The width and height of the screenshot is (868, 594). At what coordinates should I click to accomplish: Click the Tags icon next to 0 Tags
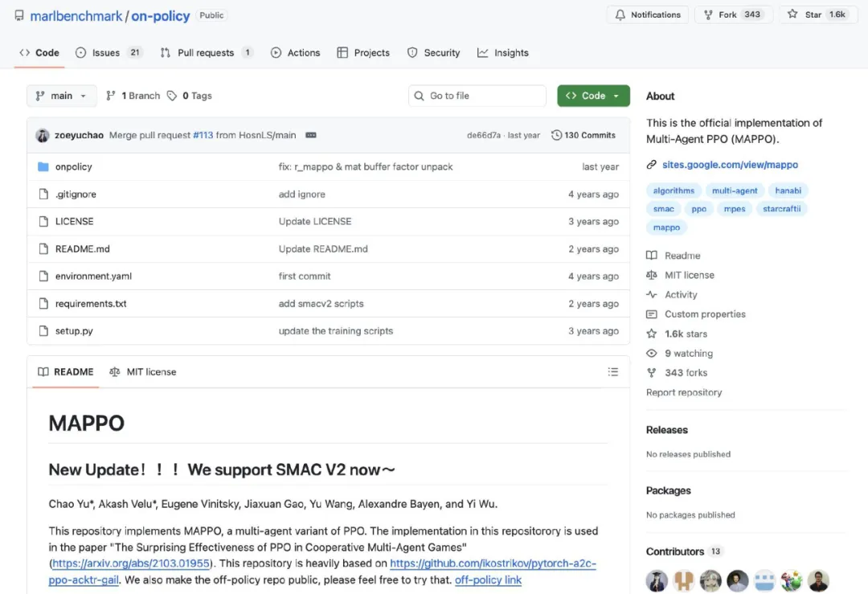pos(172,96)
